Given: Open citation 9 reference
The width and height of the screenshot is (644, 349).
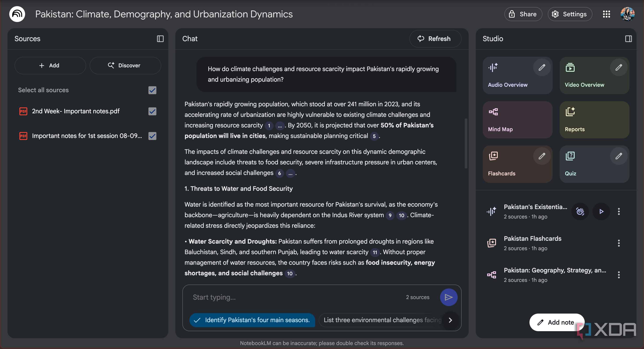Looking at the screenshot, I should [390, 215].
